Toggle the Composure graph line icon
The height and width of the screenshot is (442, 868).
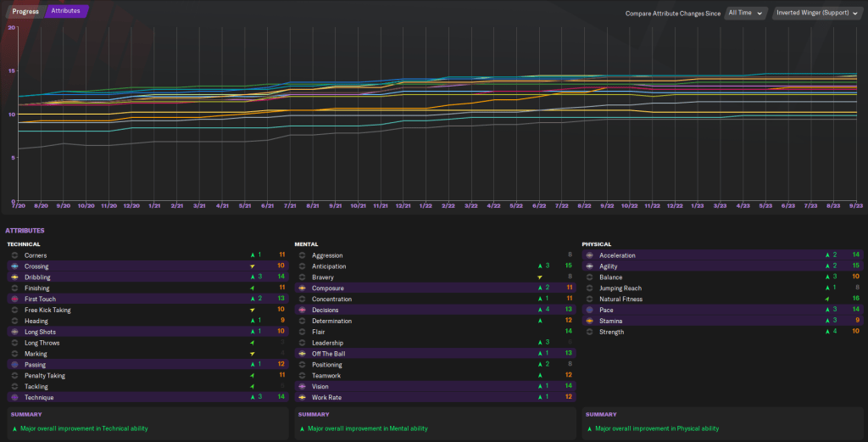coord(302,288)
